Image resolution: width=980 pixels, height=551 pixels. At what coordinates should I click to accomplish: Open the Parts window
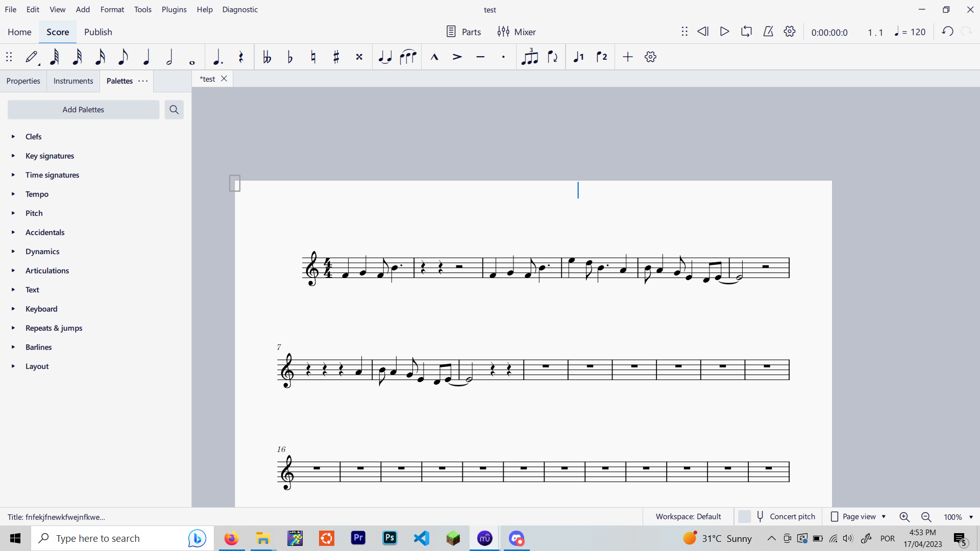(463, 31)
